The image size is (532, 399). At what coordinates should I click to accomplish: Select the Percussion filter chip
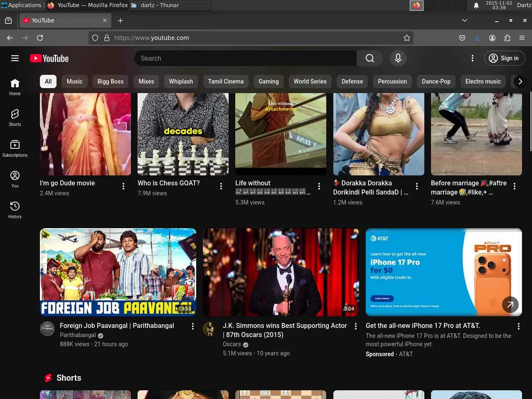392,81
